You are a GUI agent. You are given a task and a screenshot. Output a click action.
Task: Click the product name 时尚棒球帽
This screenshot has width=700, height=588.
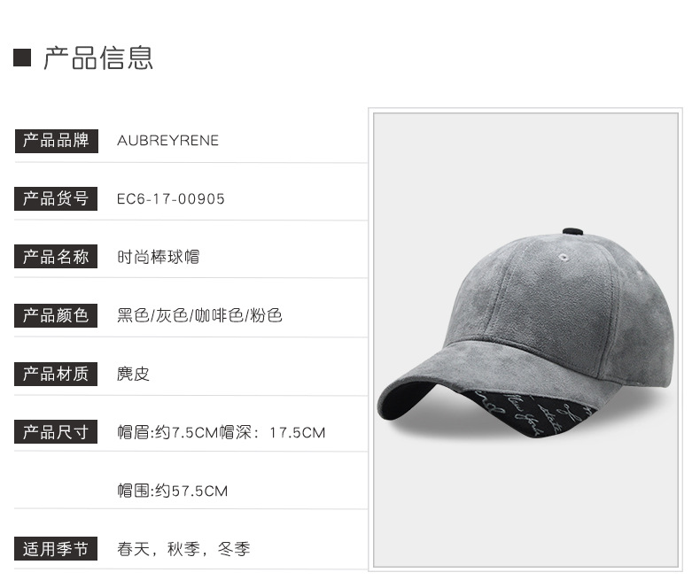[x=158, y=257]
